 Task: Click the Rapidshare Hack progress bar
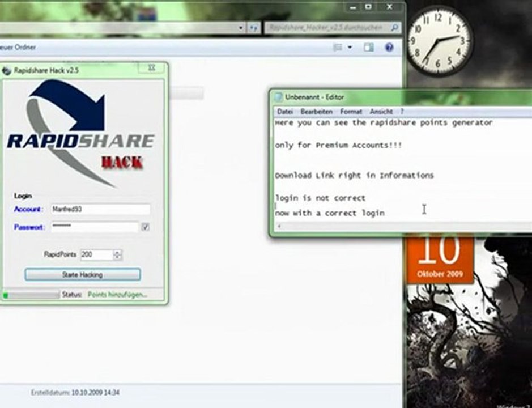click(31, 295)
